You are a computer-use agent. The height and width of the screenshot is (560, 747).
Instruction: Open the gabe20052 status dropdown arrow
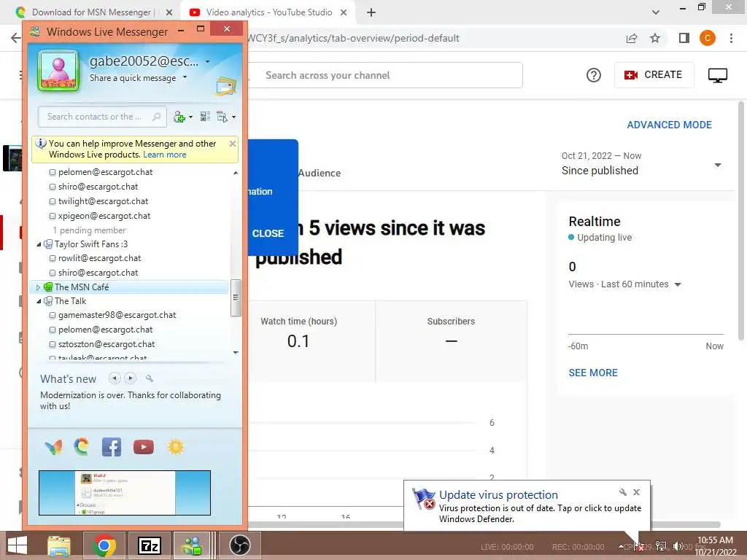(x=207, y=61)
